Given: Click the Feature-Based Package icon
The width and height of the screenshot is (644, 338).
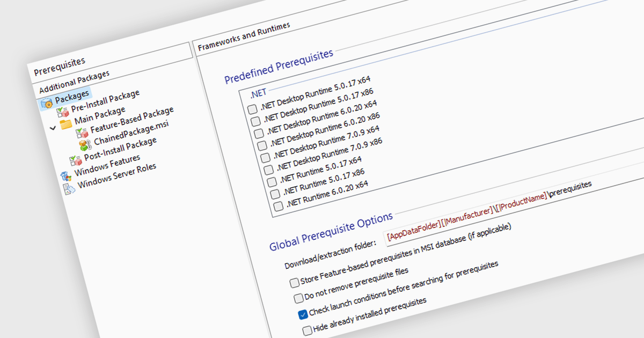Looking at the screenshot, I should [82, 132].
